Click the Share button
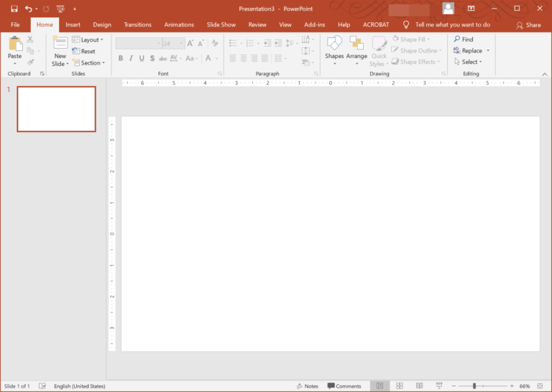This screenshot has height=392, width=552. point(528,25)
